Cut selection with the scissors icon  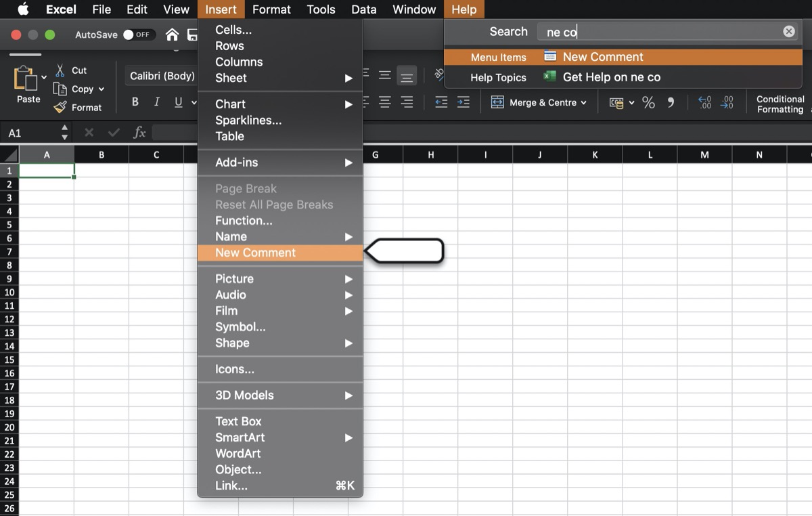pyautogui.click(x=60, y=70)
